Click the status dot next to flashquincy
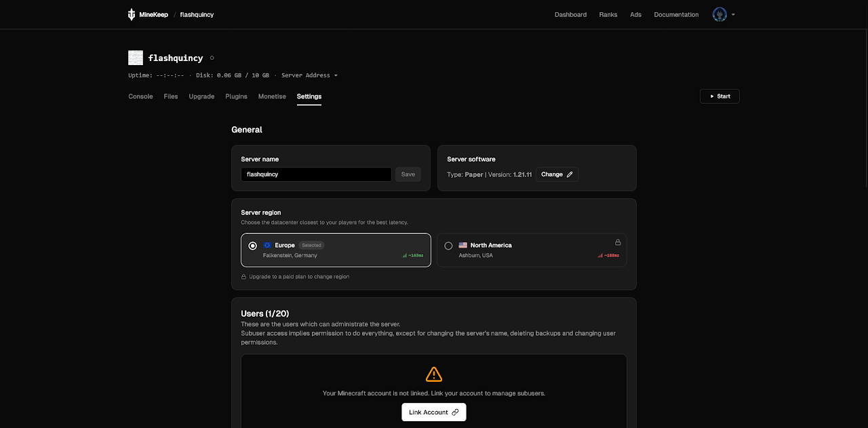Image resolution: width=868 pixels, height=428 pixels. tap(212, 58)
